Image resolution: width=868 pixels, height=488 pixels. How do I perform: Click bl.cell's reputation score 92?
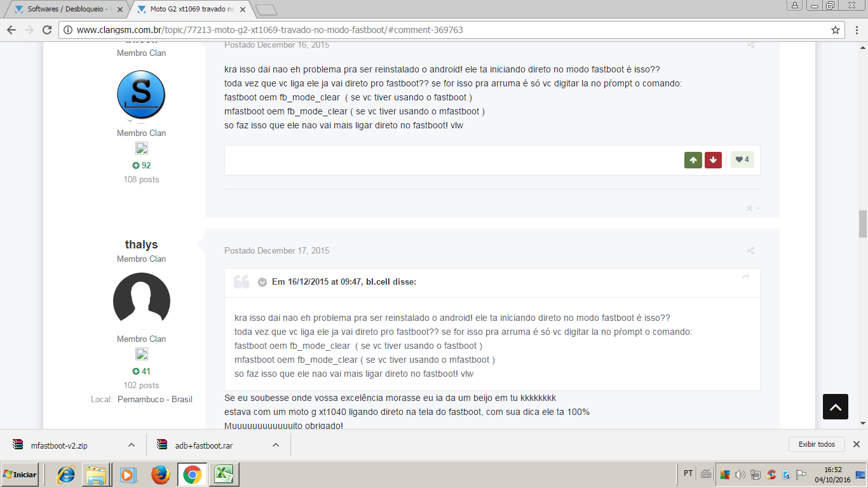point(141,165)
